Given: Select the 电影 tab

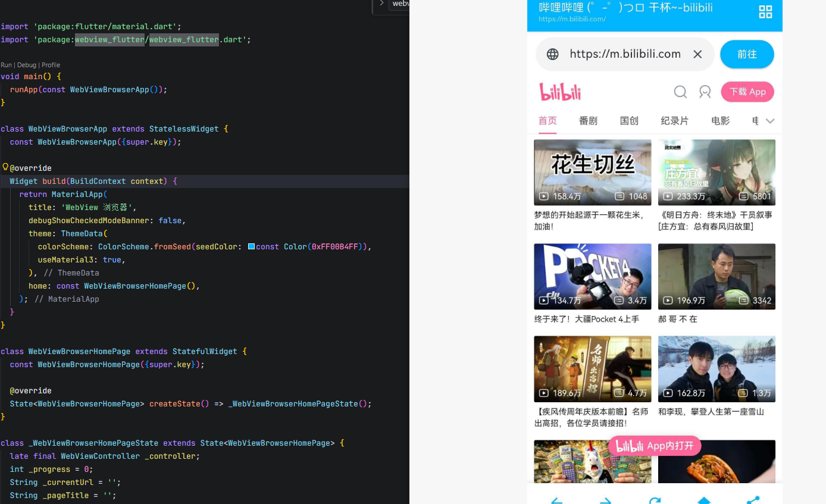Looking at the screenshot, I should [x=720, y=121].
